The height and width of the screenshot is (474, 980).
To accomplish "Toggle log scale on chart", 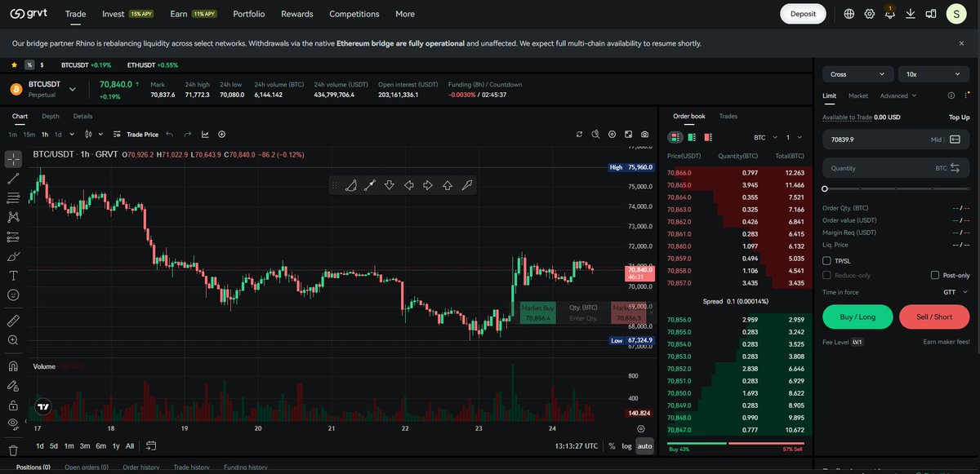I will click(x=626, y=445).
